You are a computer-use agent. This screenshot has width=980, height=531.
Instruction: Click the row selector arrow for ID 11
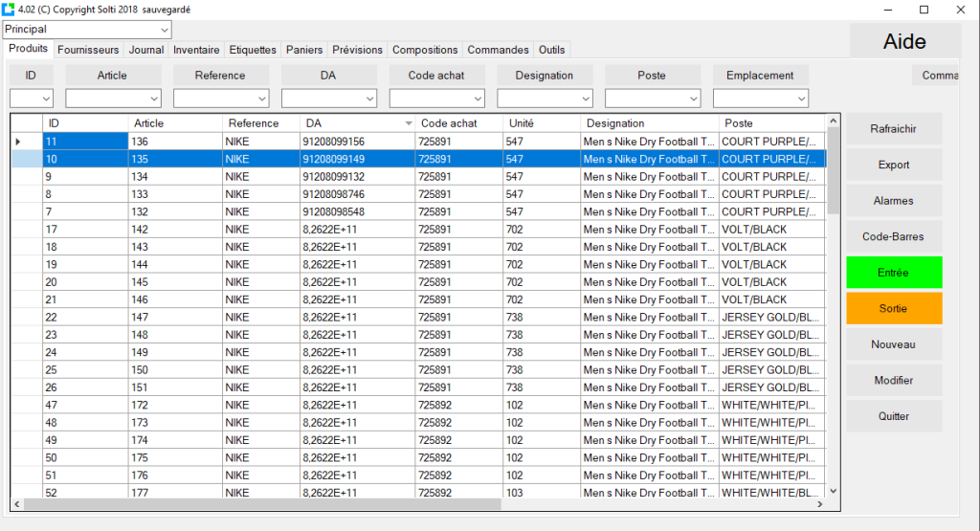tap(18, 142)
